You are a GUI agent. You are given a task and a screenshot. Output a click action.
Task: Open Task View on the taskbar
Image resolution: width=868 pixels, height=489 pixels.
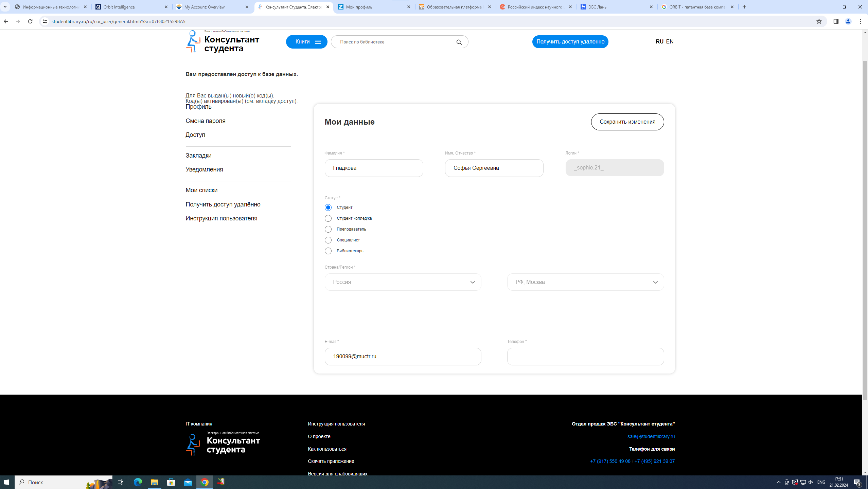pos(120,482)
